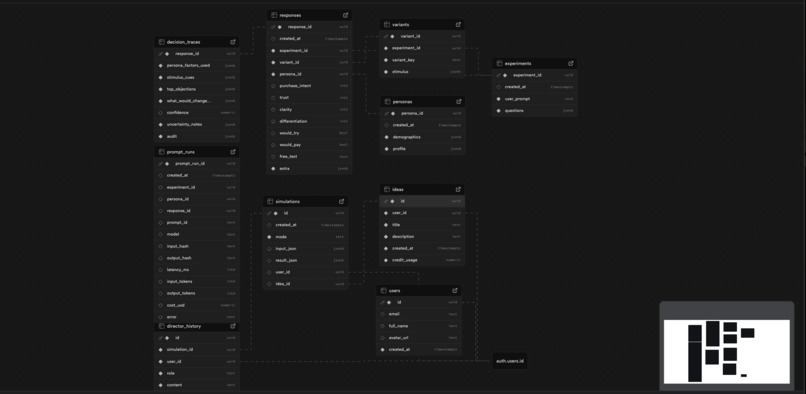Click the primary key icon of variant_id

pos(386,36)
